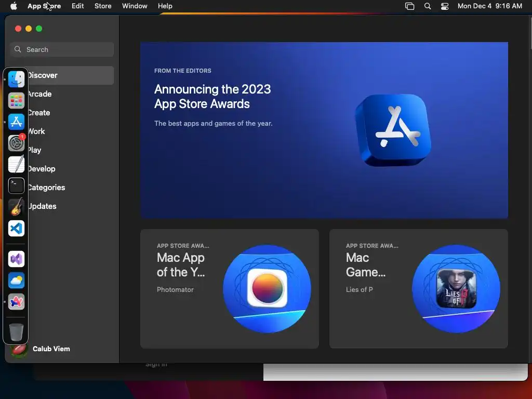This screenshot has height=399, width=532.
Task: Show Updates in the sidebar
Action: 62,206
